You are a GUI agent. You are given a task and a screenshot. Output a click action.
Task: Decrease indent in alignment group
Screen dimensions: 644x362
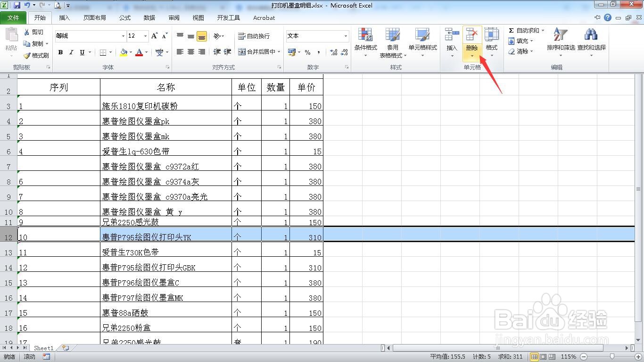click(x=217, y=52)
